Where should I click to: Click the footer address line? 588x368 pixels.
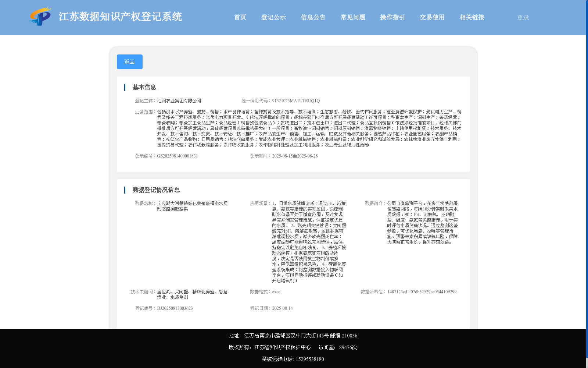pos(293,336)
